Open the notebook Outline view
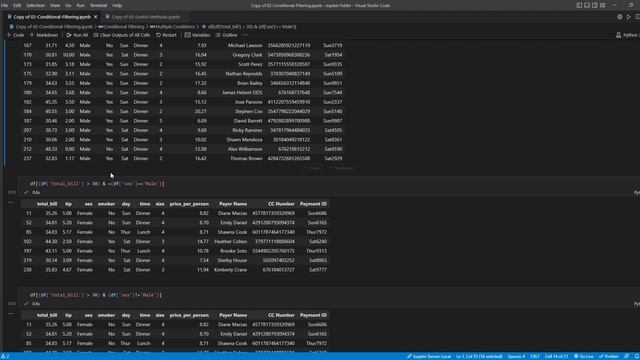The width and height of the screenshot is (640, 360). point(227,35)
